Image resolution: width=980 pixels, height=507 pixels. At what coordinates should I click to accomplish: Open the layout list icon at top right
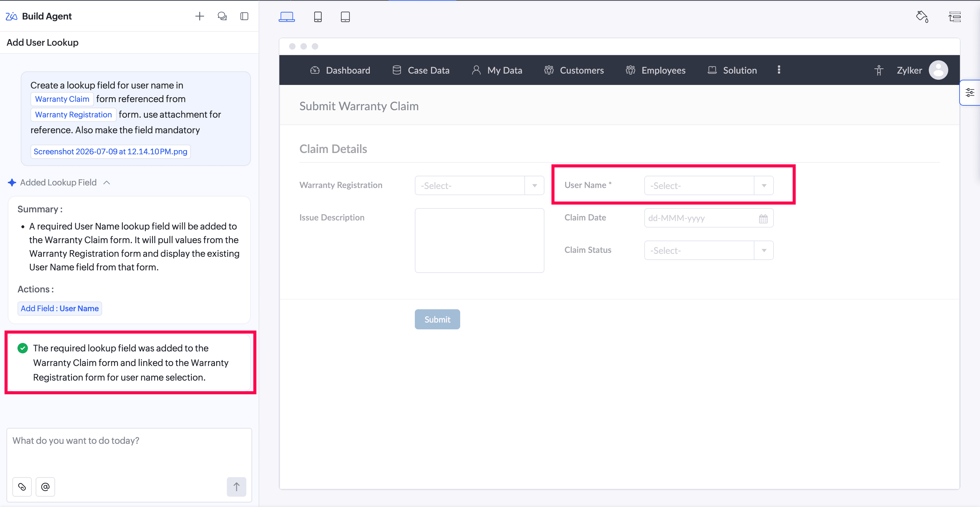tap(954, 17)
